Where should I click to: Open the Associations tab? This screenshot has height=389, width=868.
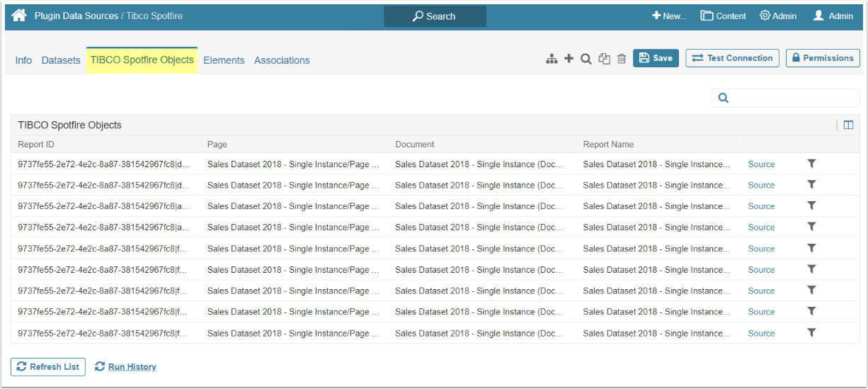click(282, 60)
